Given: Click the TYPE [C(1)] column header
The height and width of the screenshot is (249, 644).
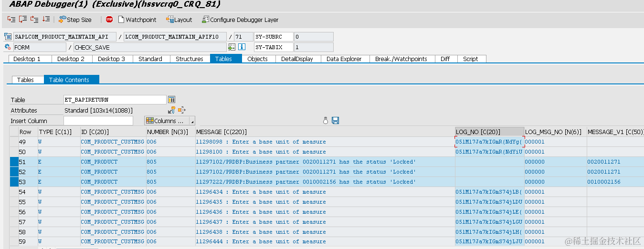Looking at the screenshot, I should 59,132.
